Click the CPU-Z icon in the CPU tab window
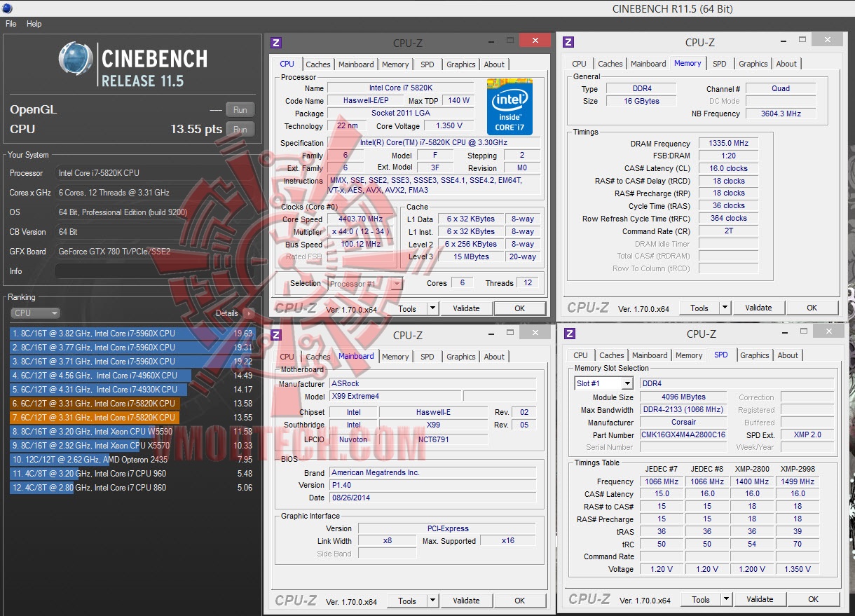Screen dimensions: 855x616 point(276,42)
